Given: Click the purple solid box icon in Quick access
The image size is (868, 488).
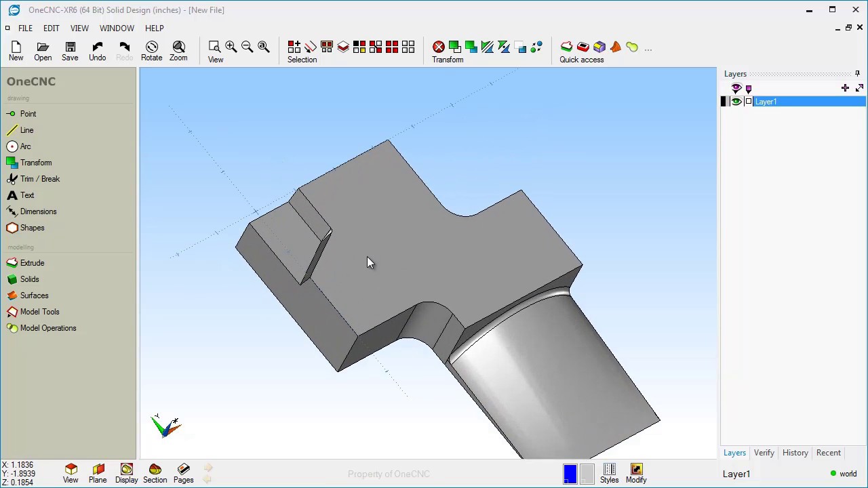Looking at the screenshot, I should click(x=599, y=47).
